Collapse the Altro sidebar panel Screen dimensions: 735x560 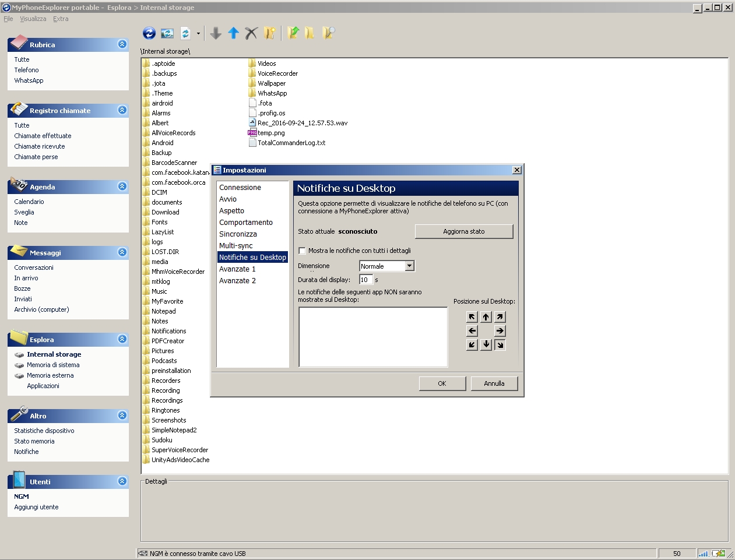click(x=122, y=415)
